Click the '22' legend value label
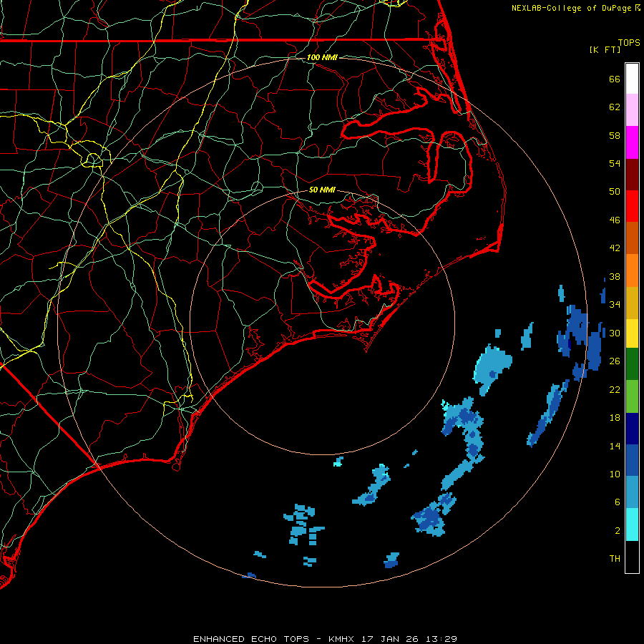 pos(615,389)
